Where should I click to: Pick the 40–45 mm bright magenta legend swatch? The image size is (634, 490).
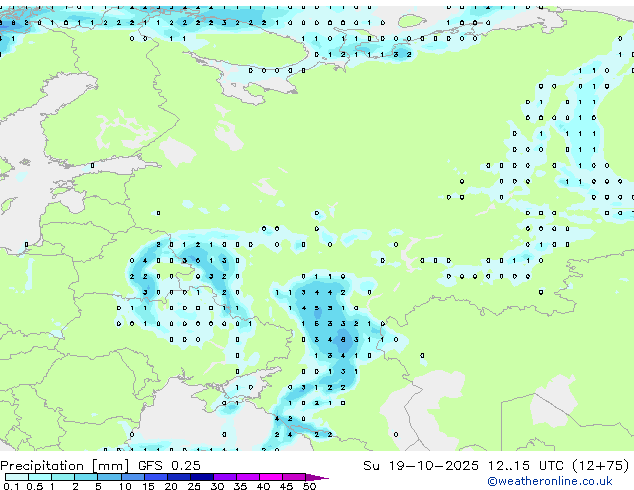(271, 477)
